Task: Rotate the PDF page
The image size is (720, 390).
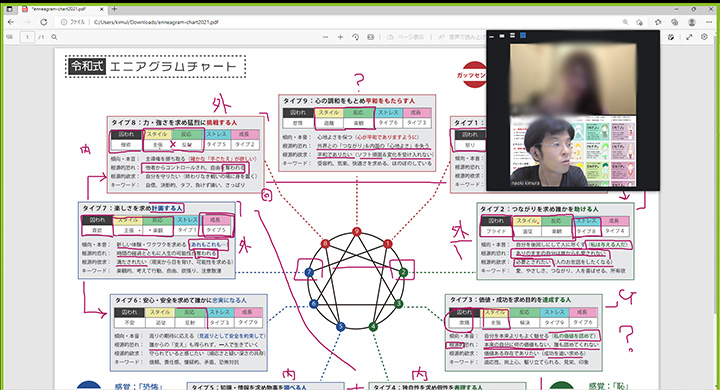Action: tap(355, 37)
